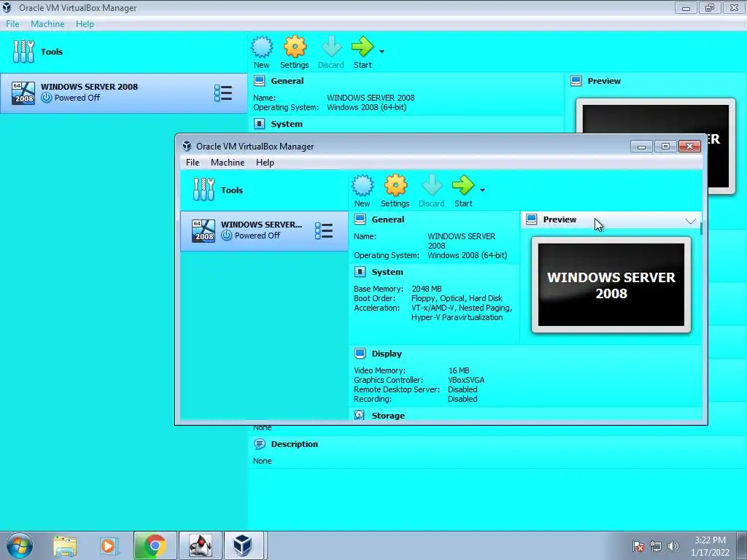Select WINDOWS SERVER 2008 VM in background window
This screenshot has width=747, height=560.
click(x=124, y=93)
